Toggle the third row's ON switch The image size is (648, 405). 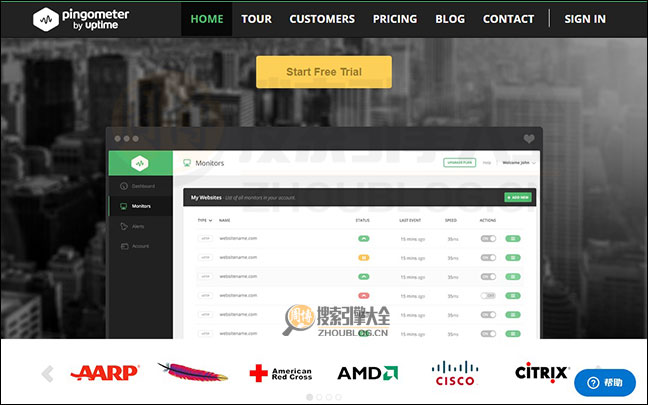[488, 276]
